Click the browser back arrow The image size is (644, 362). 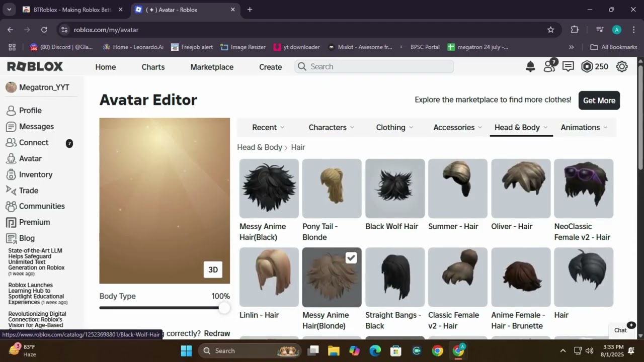(x=11, y=30)
